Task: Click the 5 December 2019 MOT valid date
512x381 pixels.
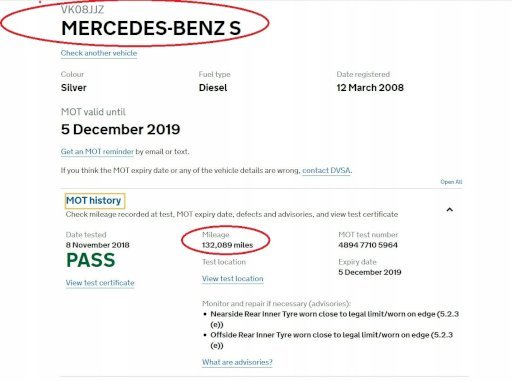Action: [120, 129]
